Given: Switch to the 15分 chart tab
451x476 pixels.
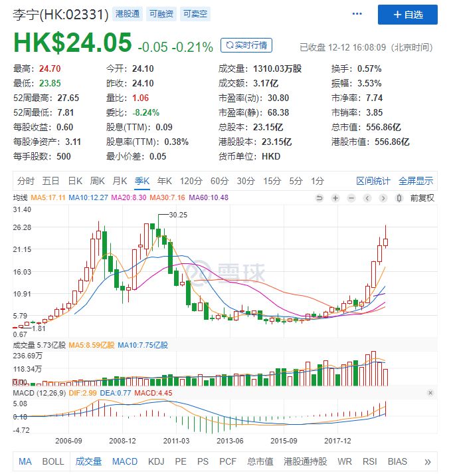Looking at the screenshot, I should [x=272, y=181].
